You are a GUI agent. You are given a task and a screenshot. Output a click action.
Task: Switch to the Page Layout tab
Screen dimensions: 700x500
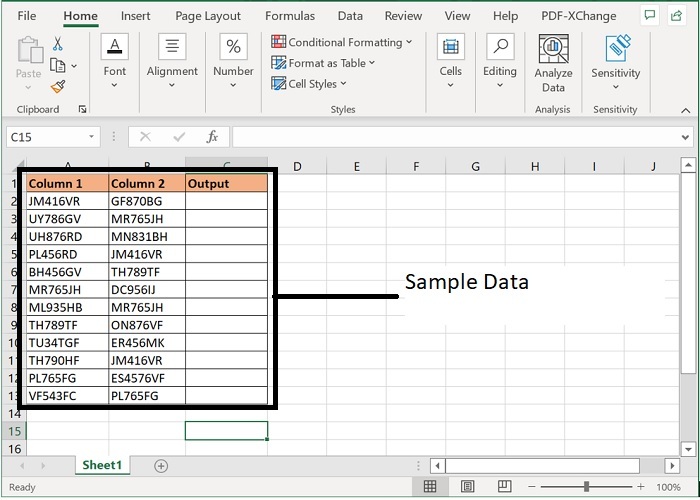click(x=208, y=16)
